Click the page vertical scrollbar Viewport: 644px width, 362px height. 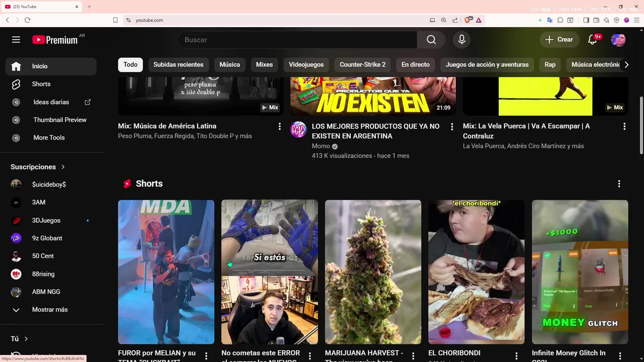coord(641,126)
